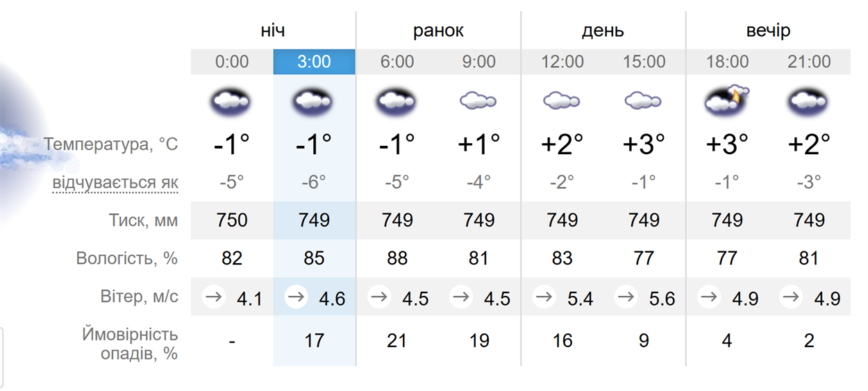
Task: Click the 'ніч' period heading
Action: point(273,31)
